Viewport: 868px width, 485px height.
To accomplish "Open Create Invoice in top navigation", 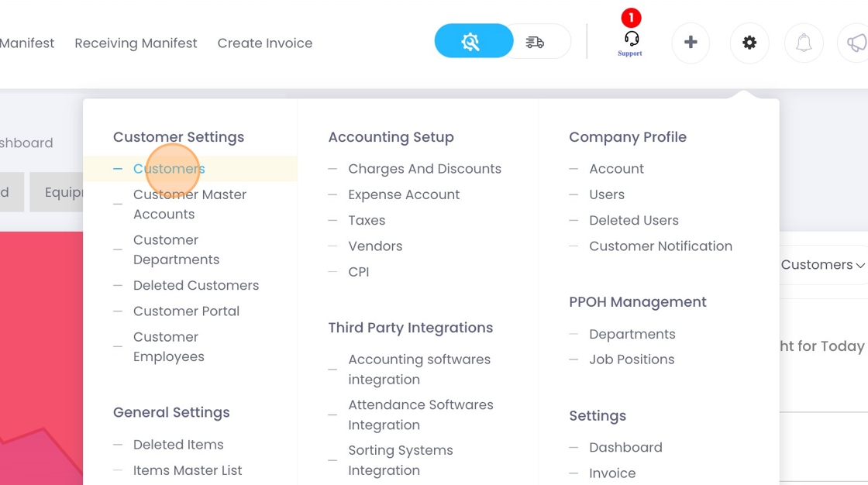I will click(x=265, y=43).
